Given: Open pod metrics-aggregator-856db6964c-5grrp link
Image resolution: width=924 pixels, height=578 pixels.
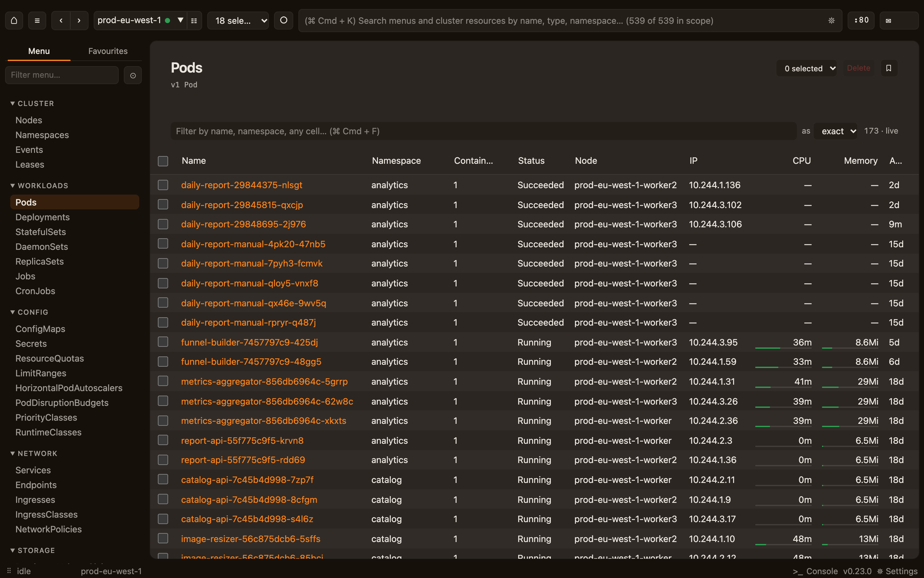Looking at the screenshot, I should [264, 381].
